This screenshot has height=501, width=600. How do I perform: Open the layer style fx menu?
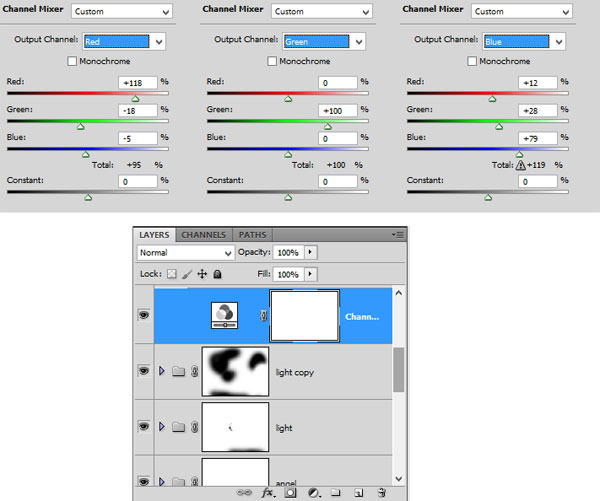[x=268, y=492]
